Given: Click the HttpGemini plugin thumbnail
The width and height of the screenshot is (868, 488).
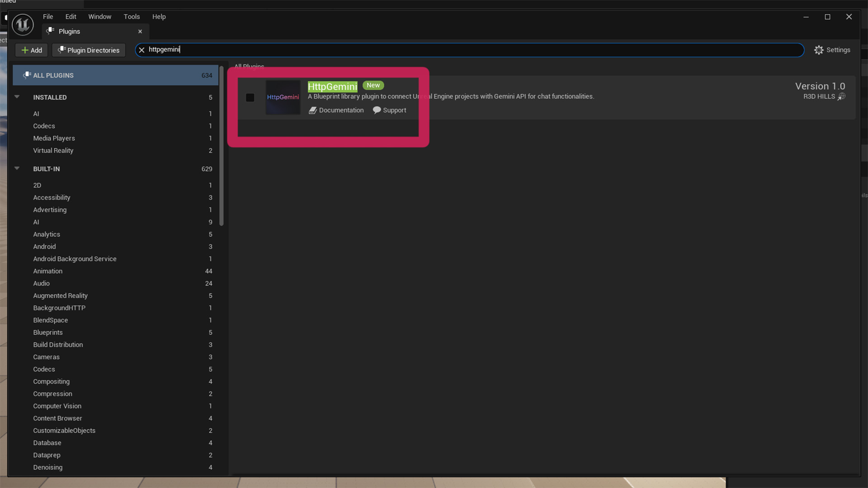Looking at the screenshot, I should click(x=283, y=97).
